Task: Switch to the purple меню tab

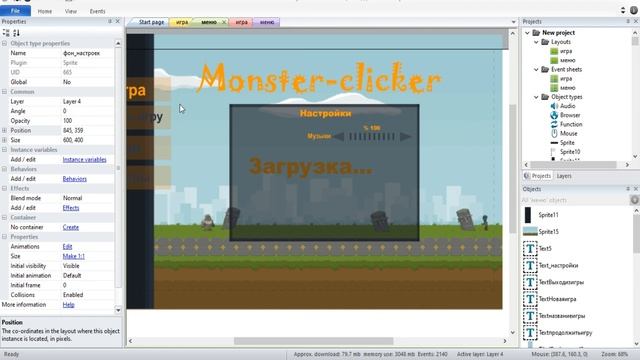Action: 267,22
